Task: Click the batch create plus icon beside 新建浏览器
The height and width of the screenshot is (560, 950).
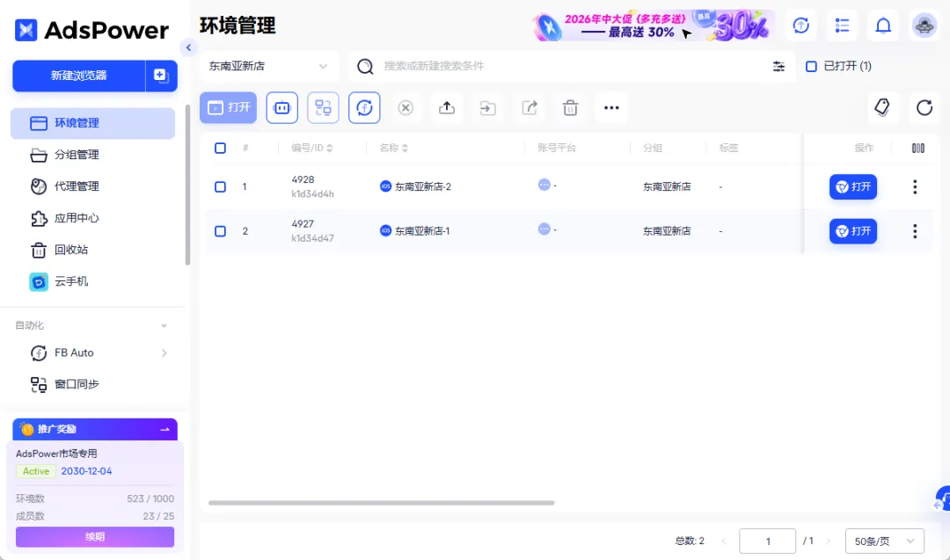Action: coord(161,76)
